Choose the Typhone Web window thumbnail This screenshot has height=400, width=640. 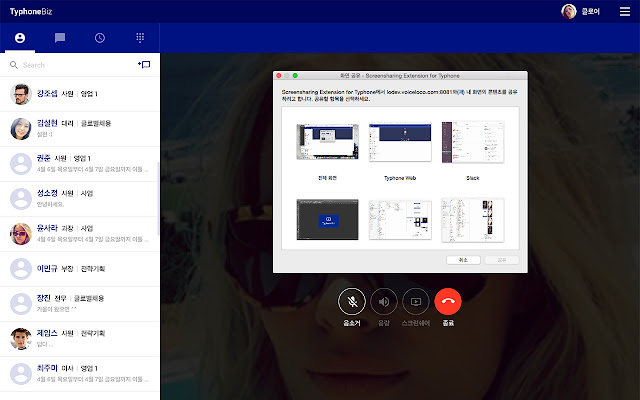tap(400, 142)
